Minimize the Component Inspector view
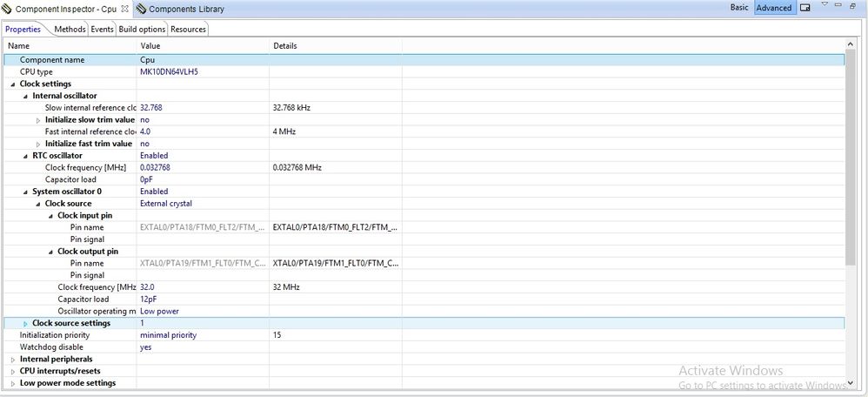The height and width of the screenshot is (397, 868). click(x=838, y=5)
